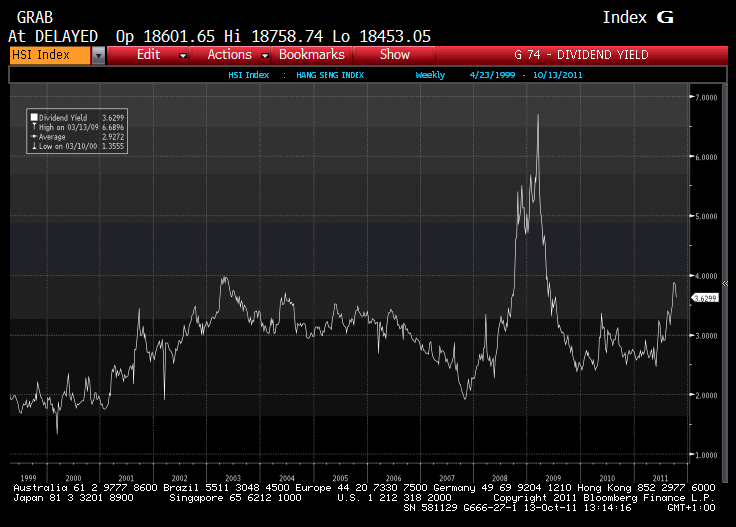This screenshot has width=736, height=527.
Task: Open the Edit menu
Action: (148, 55)
